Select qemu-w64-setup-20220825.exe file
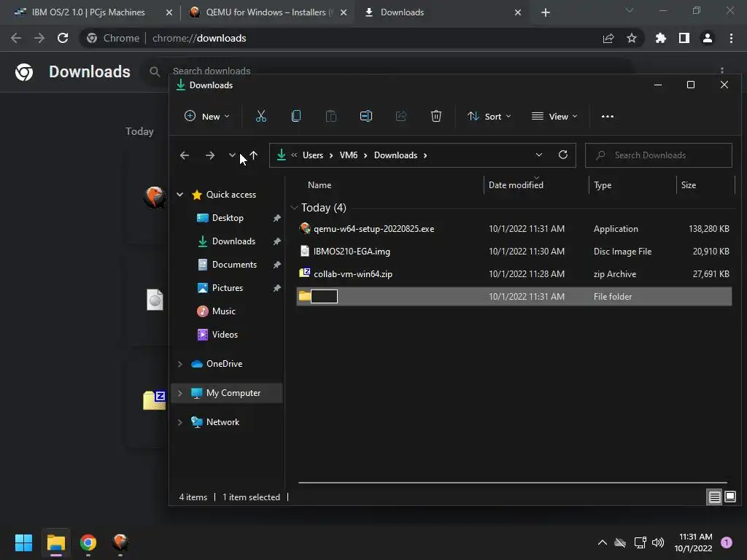Image resolution: width=747 pixels, height=560 pixels. pyautogui.click(x=514, y=228)
